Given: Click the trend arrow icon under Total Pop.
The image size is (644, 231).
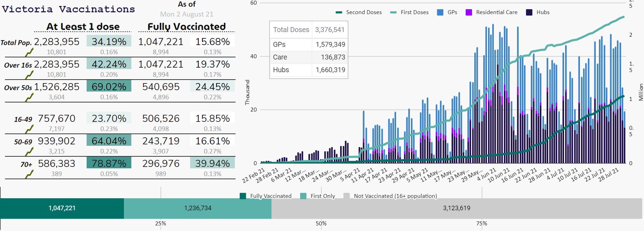Looking at the screenshot, I should point(29,52).
